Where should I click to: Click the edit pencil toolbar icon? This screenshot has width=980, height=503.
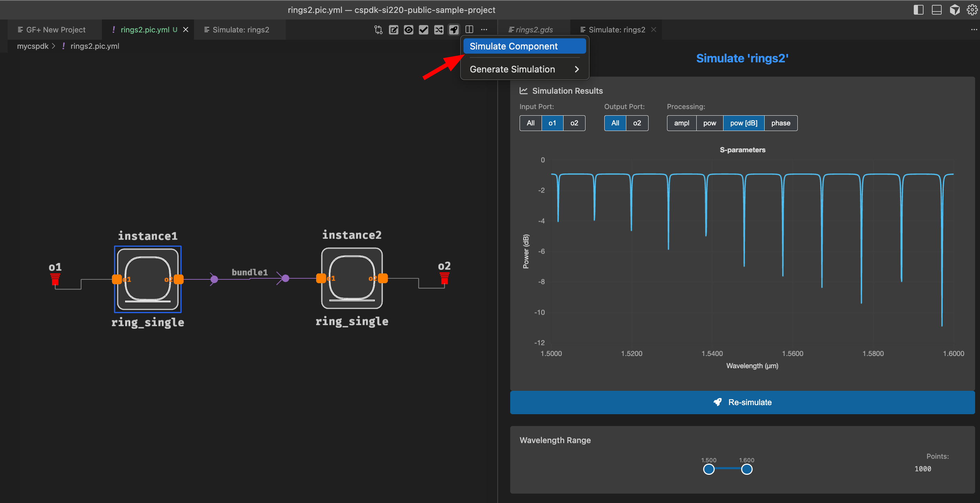[x=393, y=30]
